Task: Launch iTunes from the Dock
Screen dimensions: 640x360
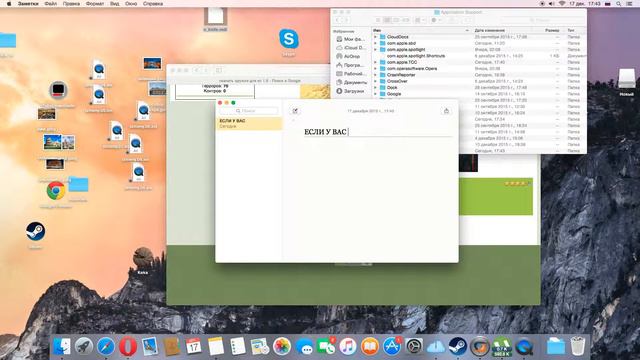Action: point(348,347)
